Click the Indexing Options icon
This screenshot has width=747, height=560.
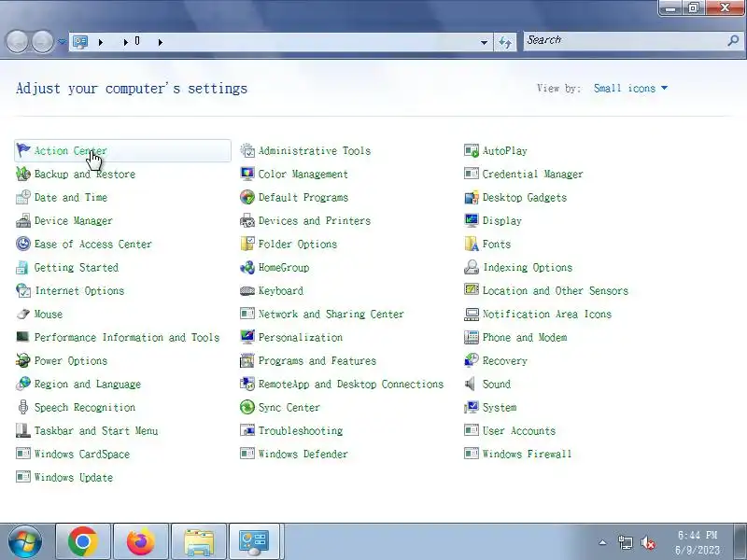(x=472, y=267)
